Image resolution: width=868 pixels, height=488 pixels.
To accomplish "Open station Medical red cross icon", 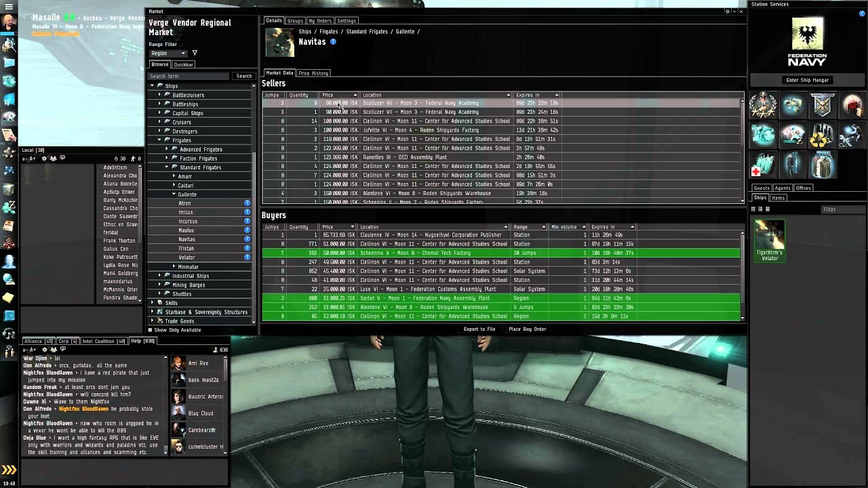I will click(x=763, y=165).
